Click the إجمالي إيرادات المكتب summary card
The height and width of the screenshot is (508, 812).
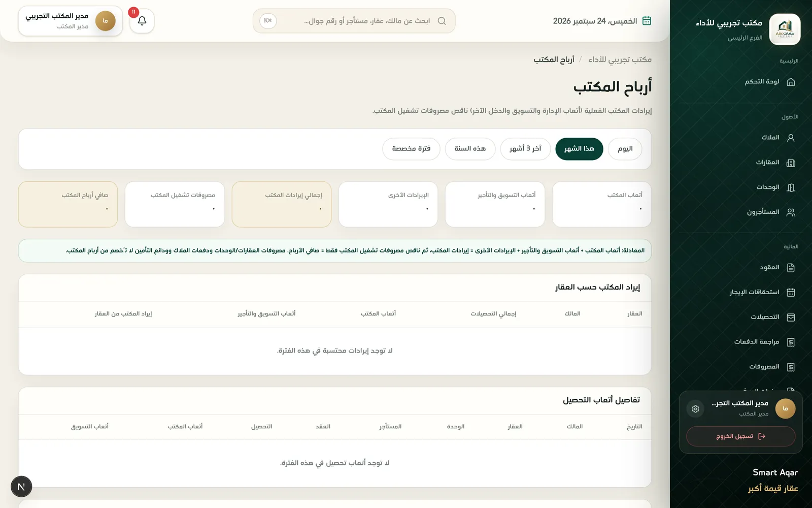[282, 204]
